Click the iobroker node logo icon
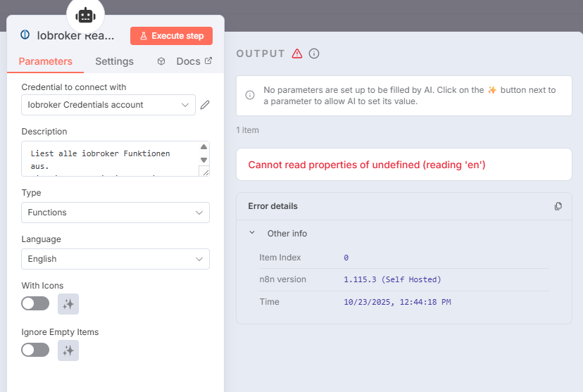The width and height of the screenshot is (583, 392). (x=25, y=34)
